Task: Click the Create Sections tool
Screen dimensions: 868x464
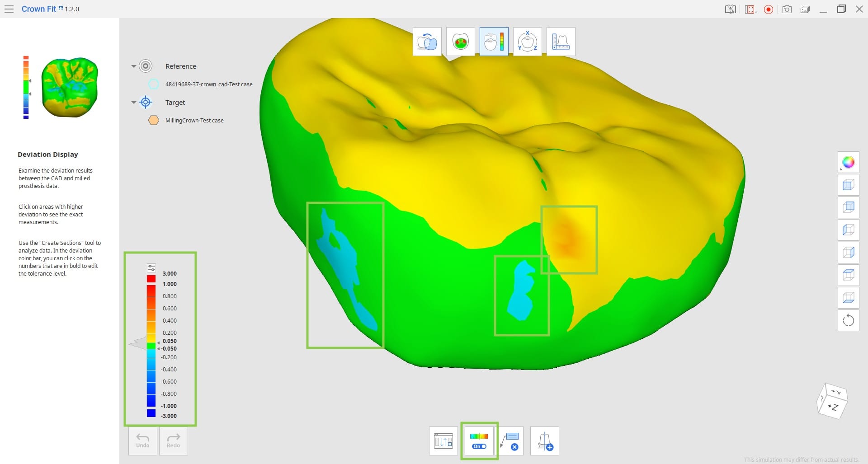Action: [x=544, y=441]
